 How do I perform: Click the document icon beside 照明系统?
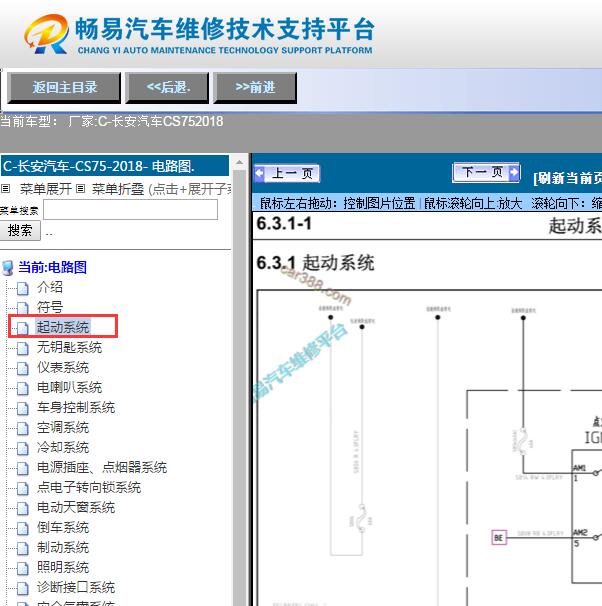point(23,569)
